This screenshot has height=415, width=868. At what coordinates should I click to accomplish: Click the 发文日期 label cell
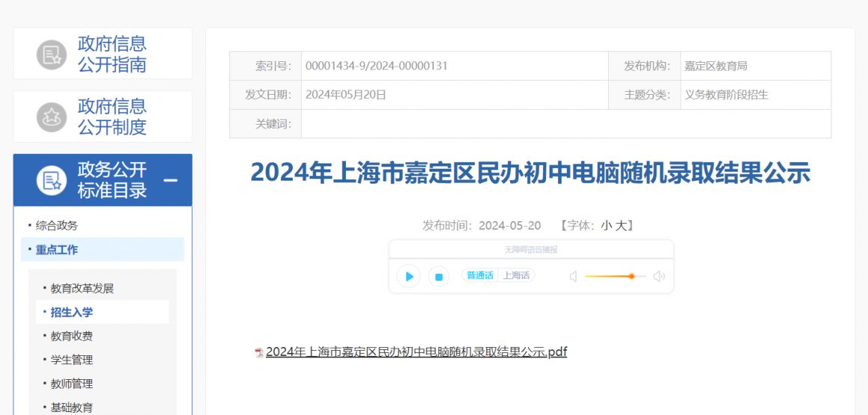point(266,95)
